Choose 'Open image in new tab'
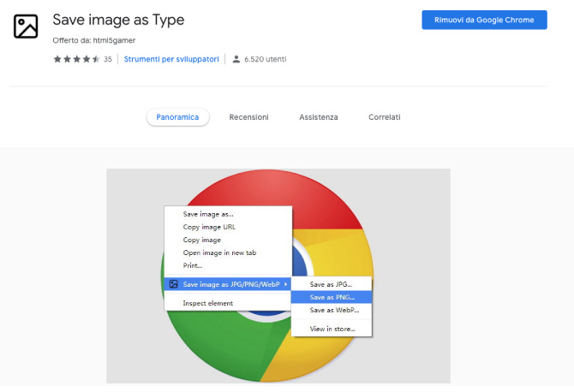Viewport: 574px width, 392px height. click(x=228, y=252)
